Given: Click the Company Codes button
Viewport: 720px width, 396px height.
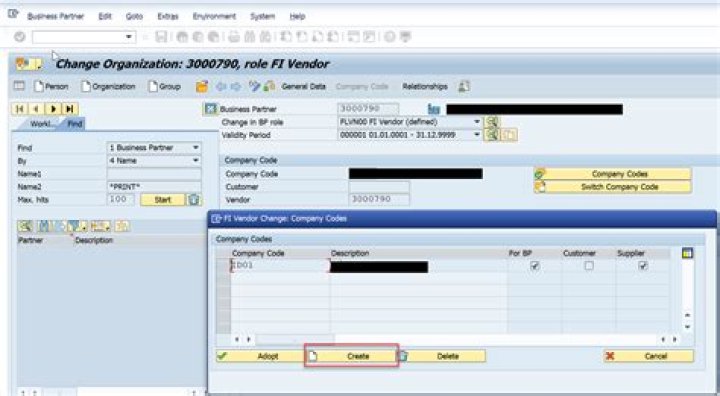Looking at the screenshot, I should click(613, 174).
